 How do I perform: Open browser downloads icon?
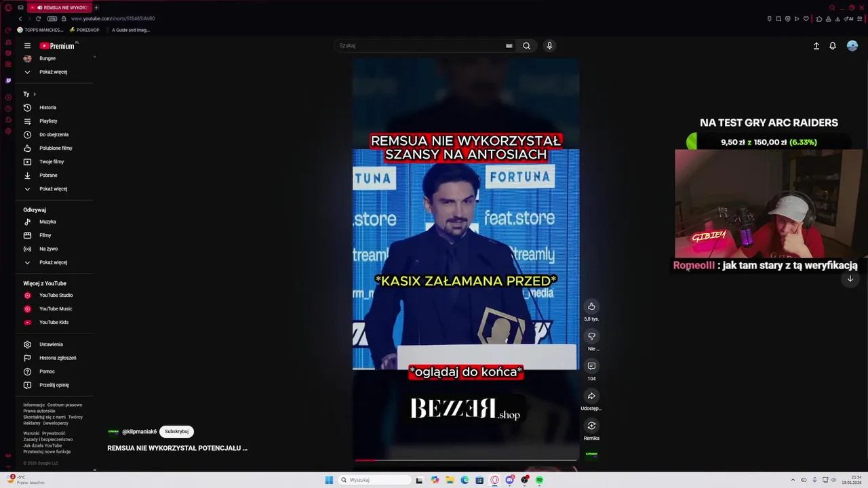(x=837, y=19)
